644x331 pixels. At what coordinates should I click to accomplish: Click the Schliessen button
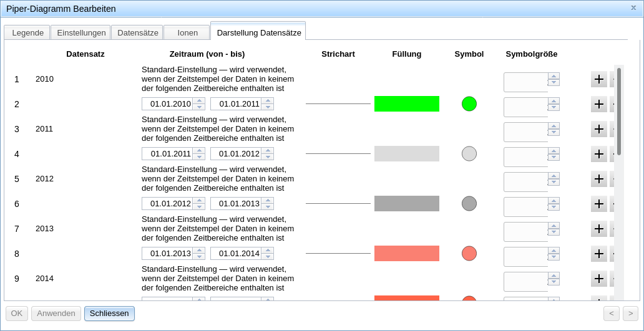click(109, 314)
